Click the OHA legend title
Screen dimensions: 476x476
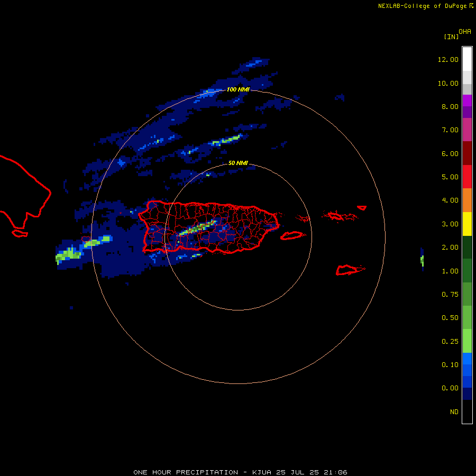tap(465, 32)
